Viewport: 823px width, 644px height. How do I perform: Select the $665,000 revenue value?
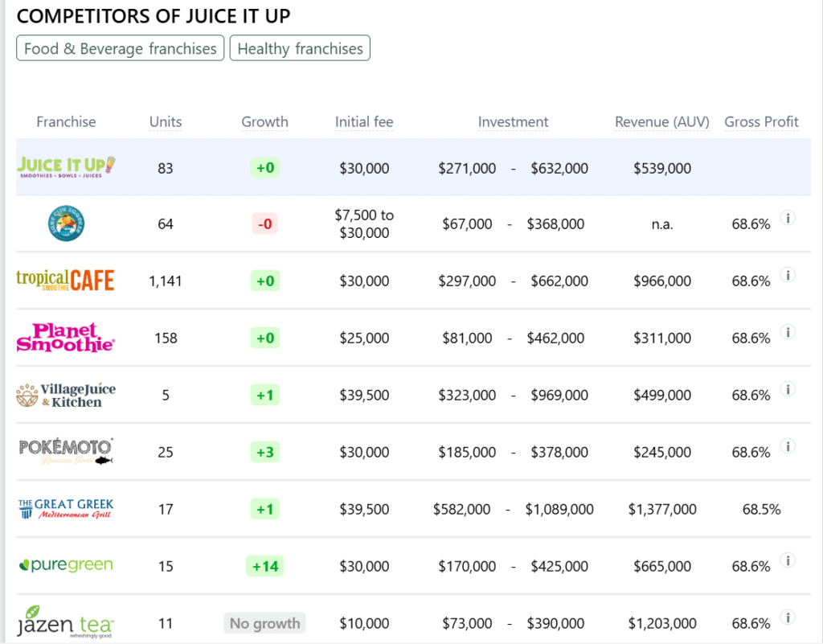coord(662,566)
